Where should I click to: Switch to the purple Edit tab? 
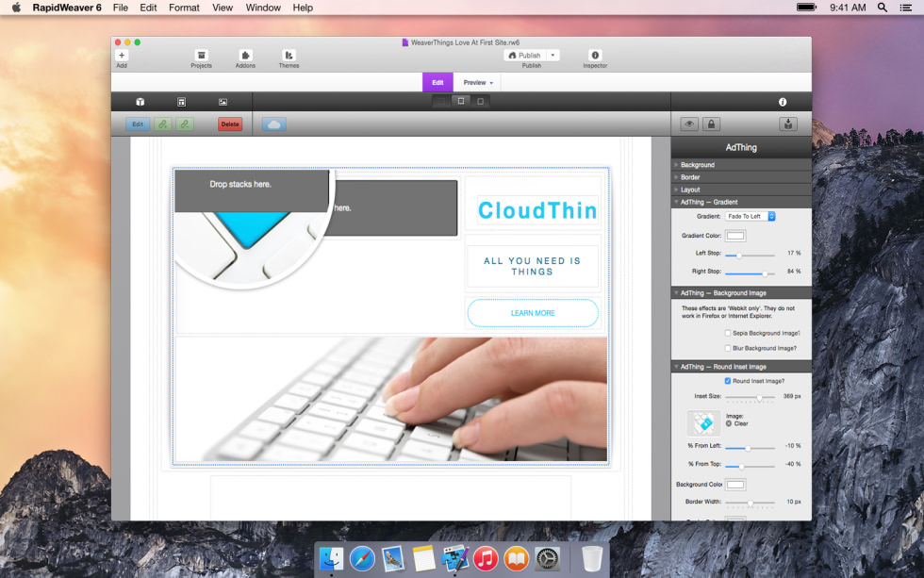437,82
